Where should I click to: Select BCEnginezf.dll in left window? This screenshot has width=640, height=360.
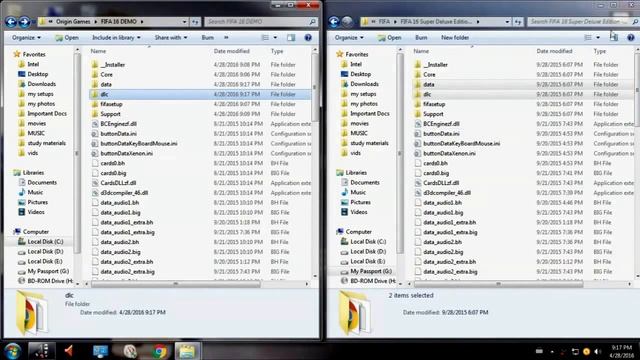pyautogui.click(x=118, y=124)
